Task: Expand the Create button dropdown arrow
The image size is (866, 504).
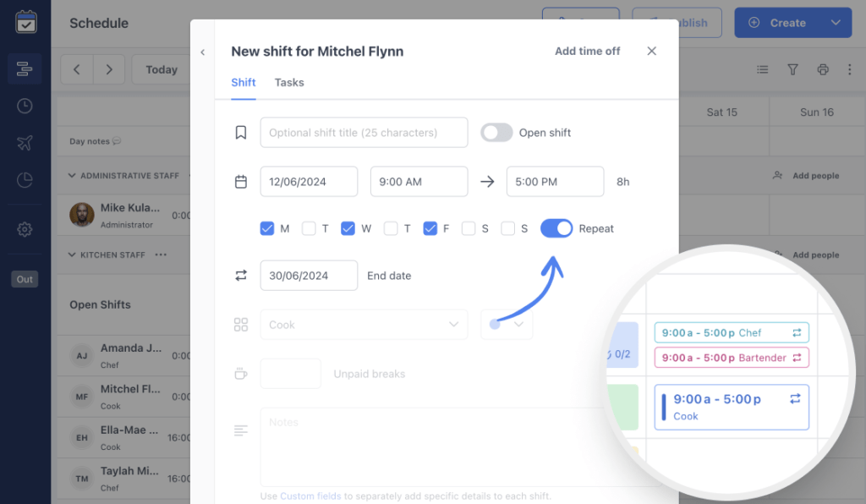Action: click(836, 23)
